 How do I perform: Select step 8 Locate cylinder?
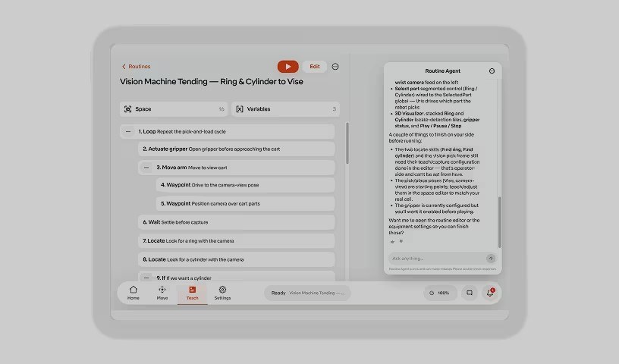pyautogui.click(x=237, y=259)
